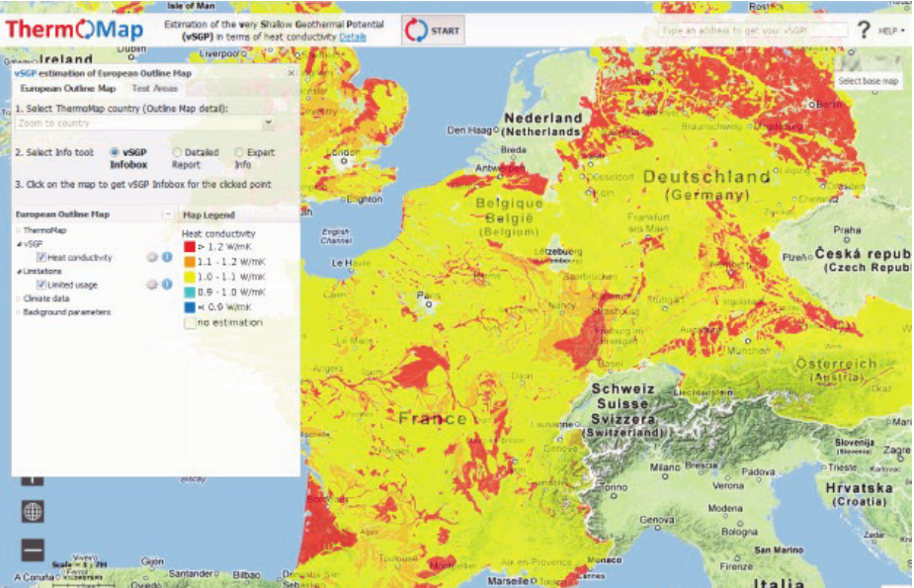Viewport: 914px width, 588px height.
Task: Open the Limited usage layer settings gear
Action: [152, 285]
